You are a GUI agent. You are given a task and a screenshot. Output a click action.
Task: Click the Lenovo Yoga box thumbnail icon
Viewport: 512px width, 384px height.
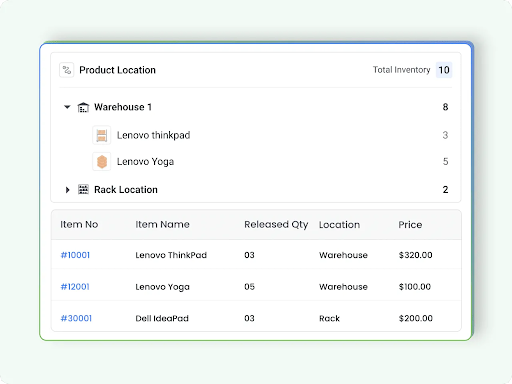coord(102,162)
